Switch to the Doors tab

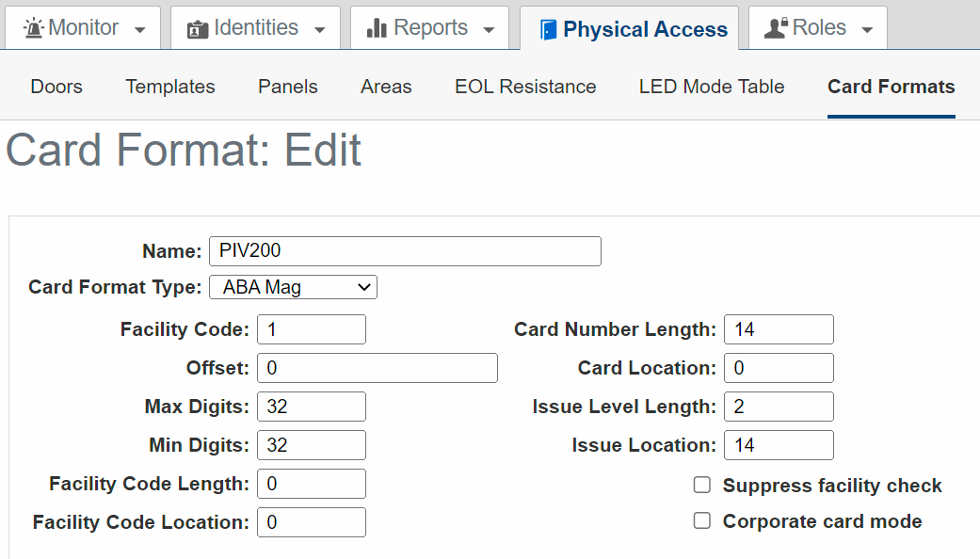(56, 87)
